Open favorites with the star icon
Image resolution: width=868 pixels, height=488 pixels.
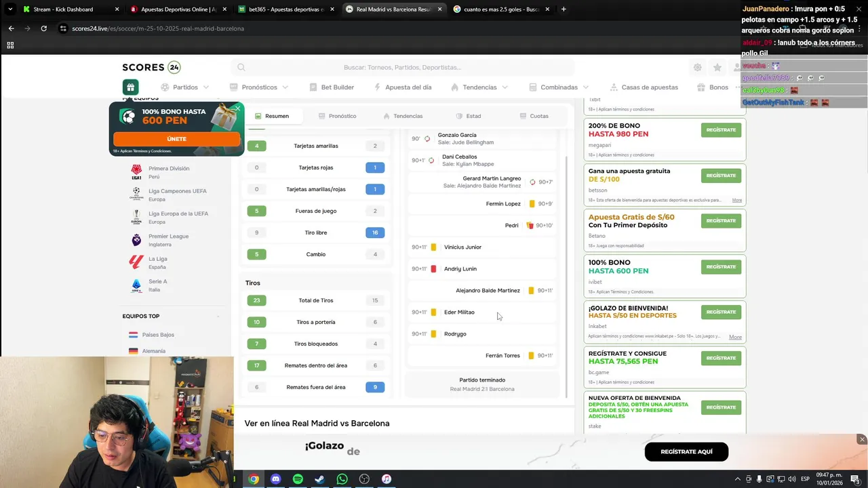pos(717,67)
